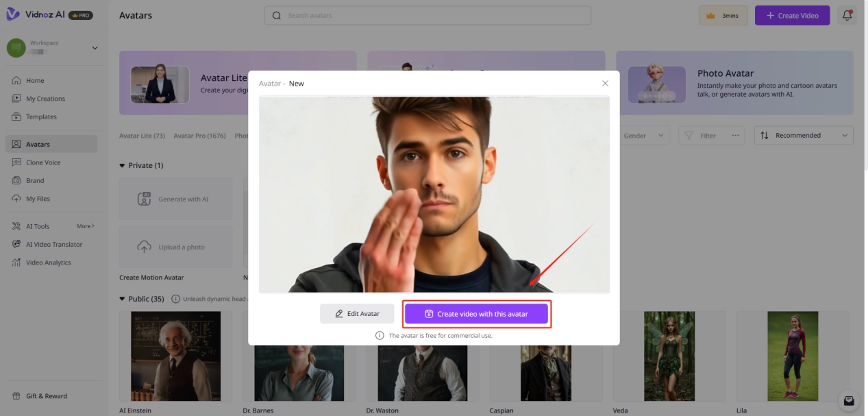Open Gift & Reward

click(x=46, y=396)
